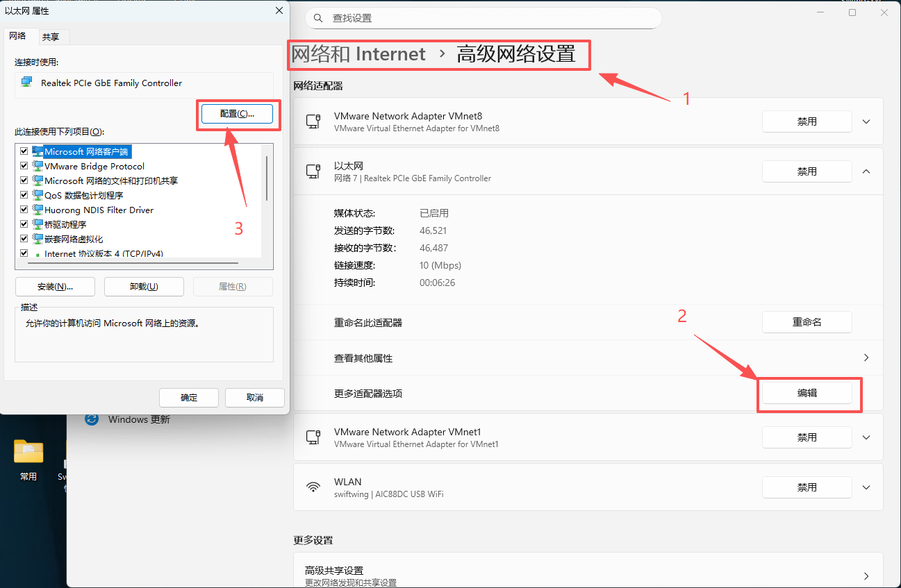
Task: Confirm the dialog with 确定
Action: [x=189, y=398]
